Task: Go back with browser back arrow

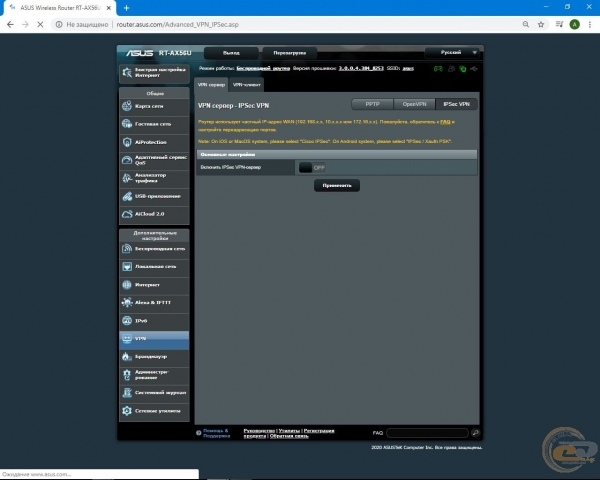Action: (x=10, y=24)
